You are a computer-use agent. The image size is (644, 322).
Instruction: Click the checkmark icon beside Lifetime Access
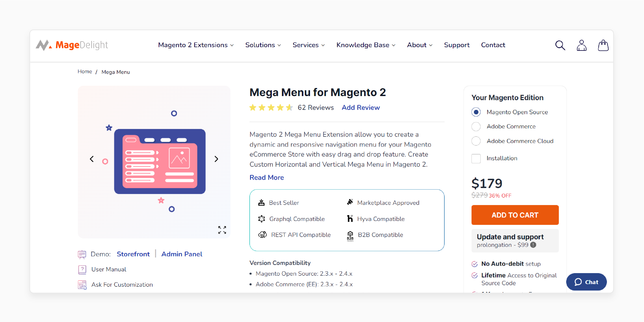(474, 275)
